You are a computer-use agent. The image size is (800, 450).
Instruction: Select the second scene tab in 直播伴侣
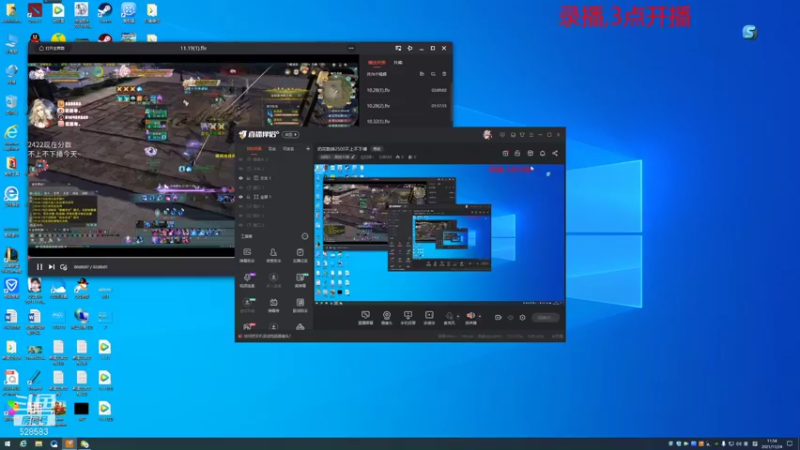pyautogui.click(x=272, y=149)
